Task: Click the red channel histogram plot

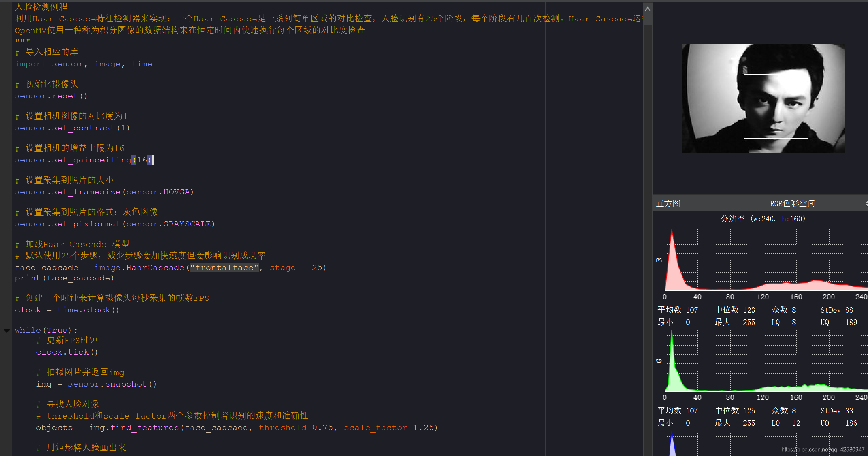Action: [766, 261]
